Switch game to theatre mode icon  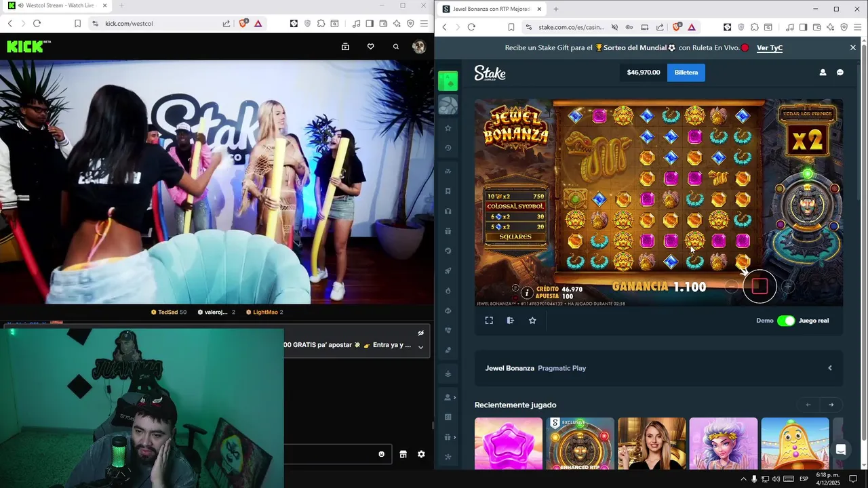click(511, 321)
